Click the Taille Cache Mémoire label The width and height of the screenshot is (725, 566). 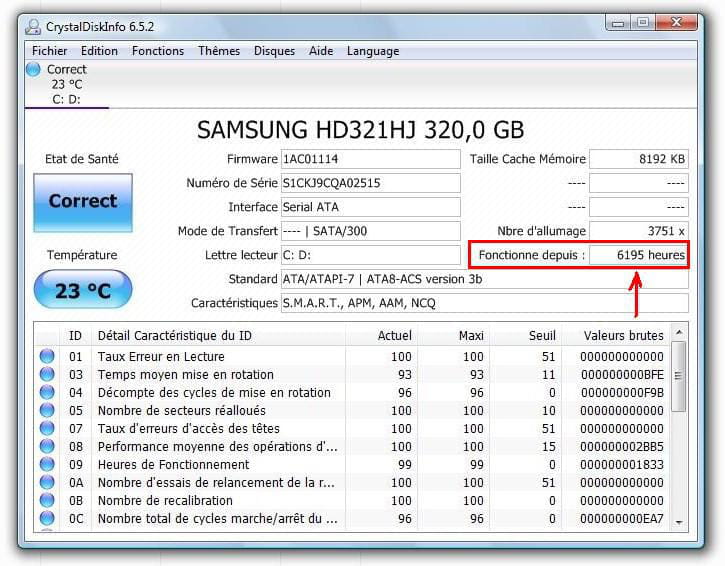pos(528,159)
